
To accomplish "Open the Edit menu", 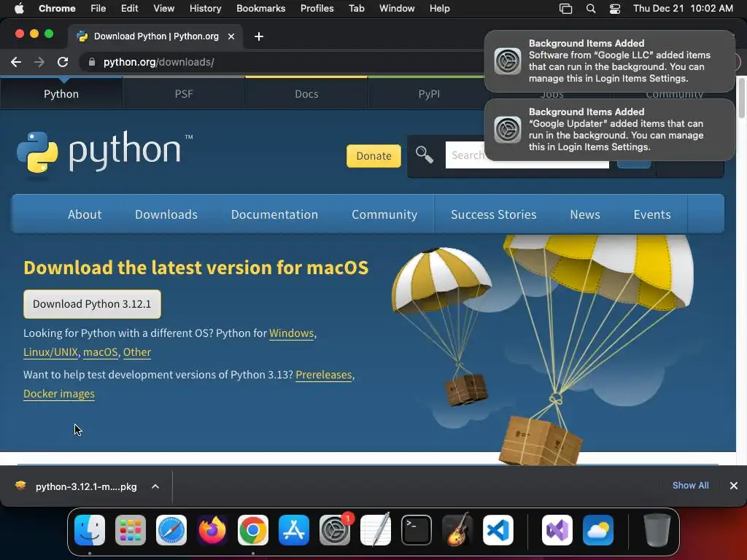I will pos(129,9).
